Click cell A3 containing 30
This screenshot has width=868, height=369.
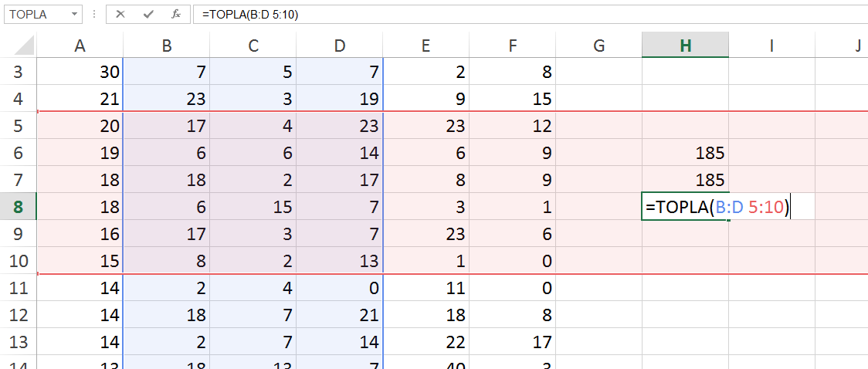[x=80, y=73]
